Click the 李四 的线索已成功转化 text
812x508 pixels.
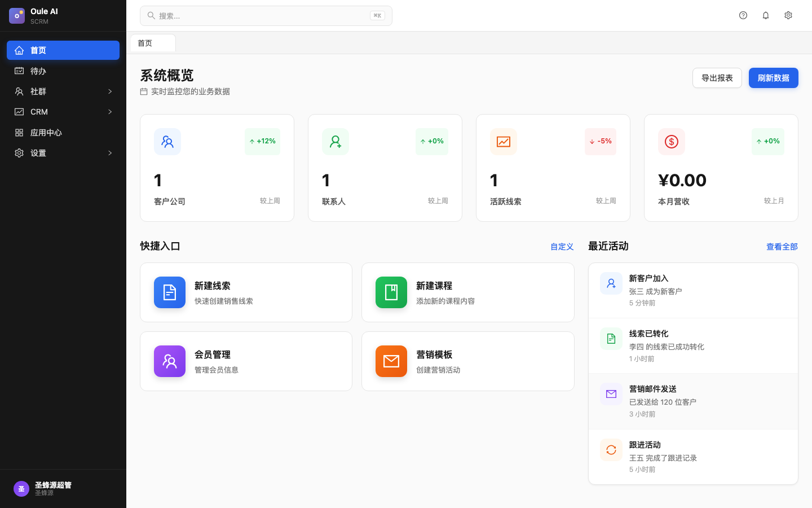click(667, 347)
